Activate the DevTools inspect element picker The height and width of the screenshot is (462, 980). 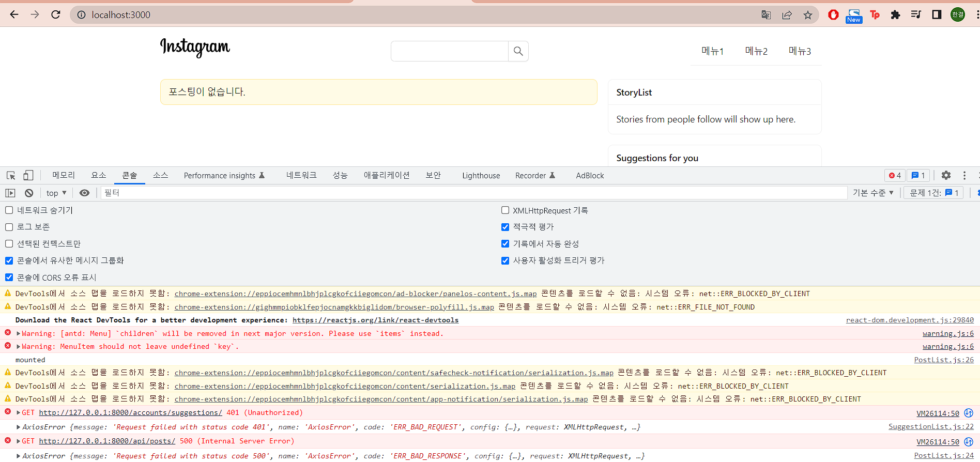(11, 176)
